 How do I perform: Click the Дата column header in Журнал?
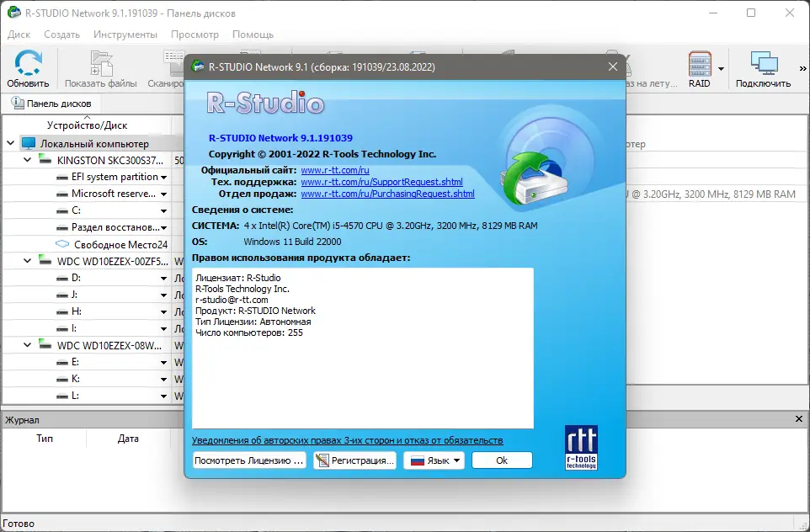pyautogui.click(x=128, y=439)
